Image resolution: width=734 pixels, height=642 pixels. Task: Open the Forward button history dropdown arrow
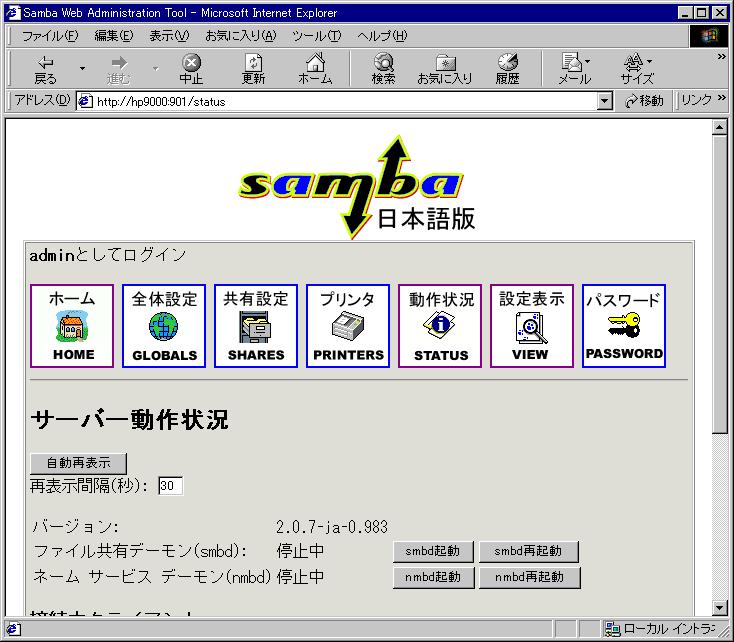[x=155, y=69]
